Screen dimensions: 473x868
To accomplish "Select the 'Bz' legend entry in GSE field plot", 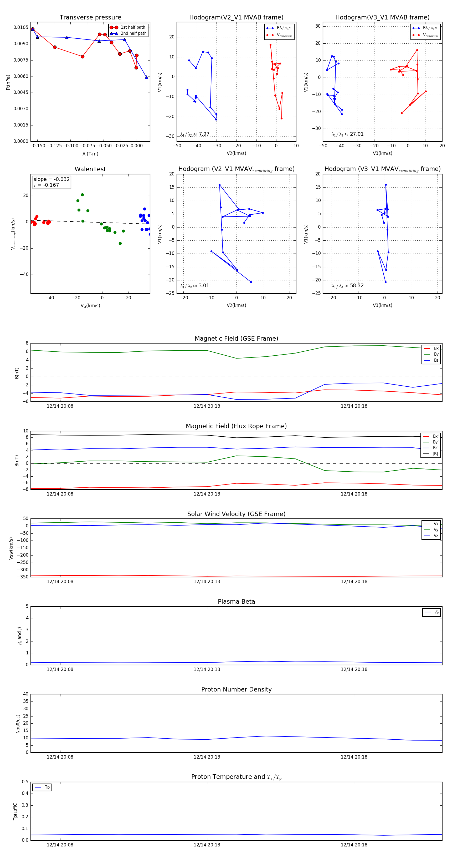I will click(x=431, y=360).
